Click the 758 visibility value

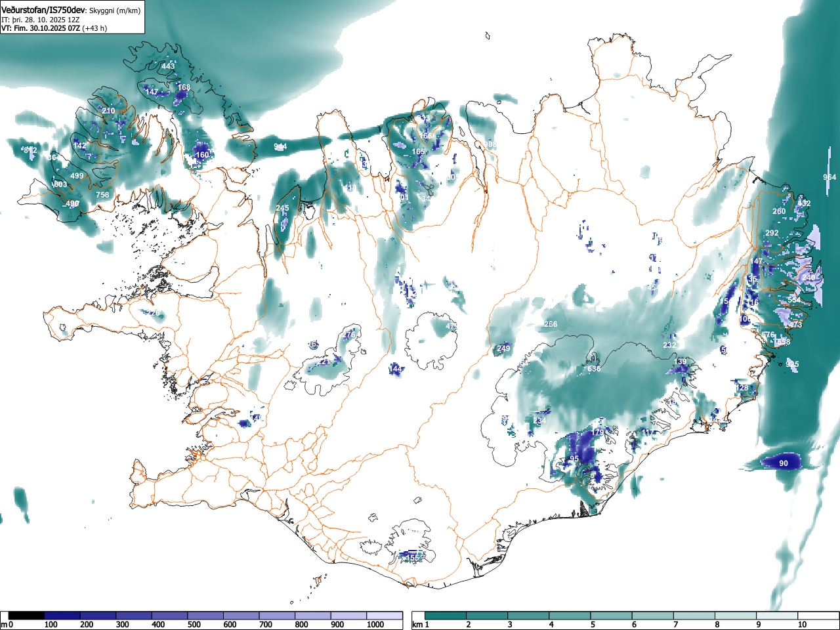[x=102, y=195]
